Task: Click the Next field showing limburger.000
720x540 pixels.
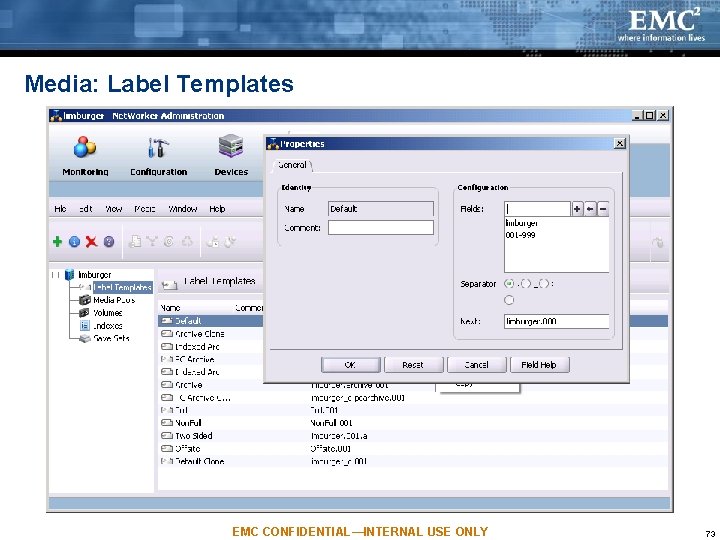Action: tap(557, 321)
